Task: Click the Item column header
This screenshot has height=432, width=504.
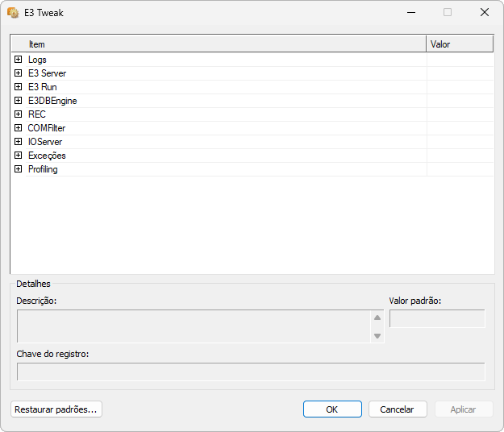Action: (x=218, y=44)
